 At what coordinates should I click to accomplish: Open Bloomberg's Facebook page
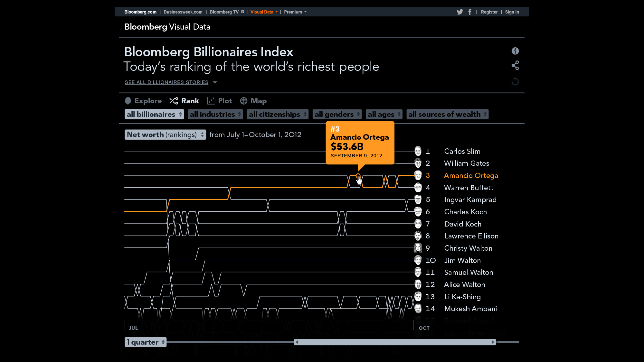pyautogui.click(x=470, y=12)
